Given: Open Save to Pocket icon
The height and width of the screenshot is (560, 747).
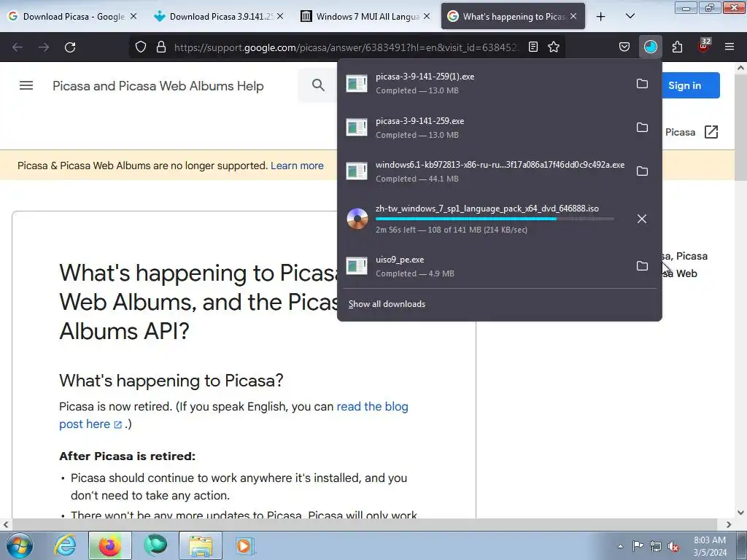Looking at the screenshot, I should click(624, 47).
